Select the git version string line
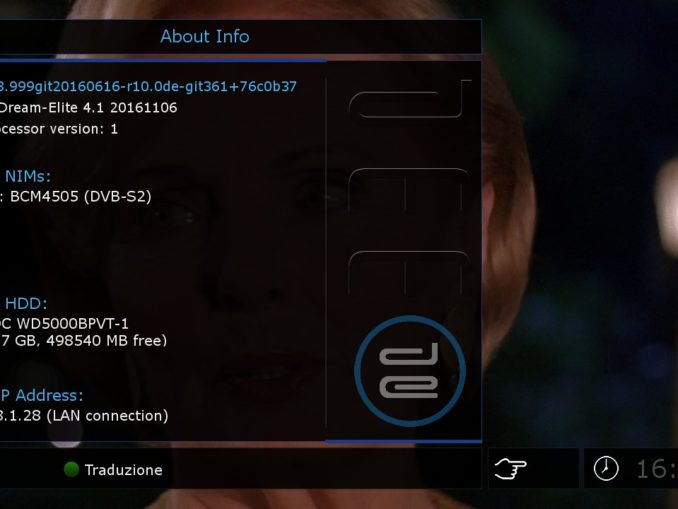The height and width of the screenshot is (509, 678). coord(148,86)
